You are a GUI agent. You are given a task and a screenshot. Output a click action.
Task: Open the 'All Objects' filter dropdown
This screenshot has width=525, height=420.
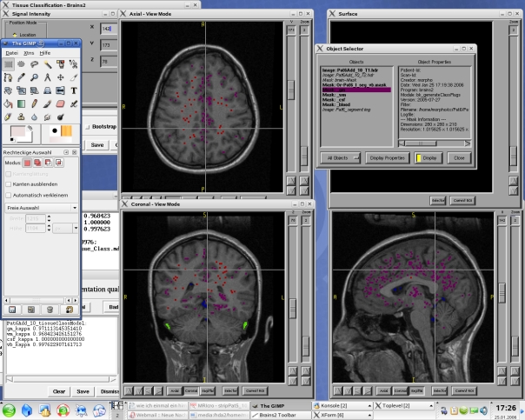(x=341, y=157)
